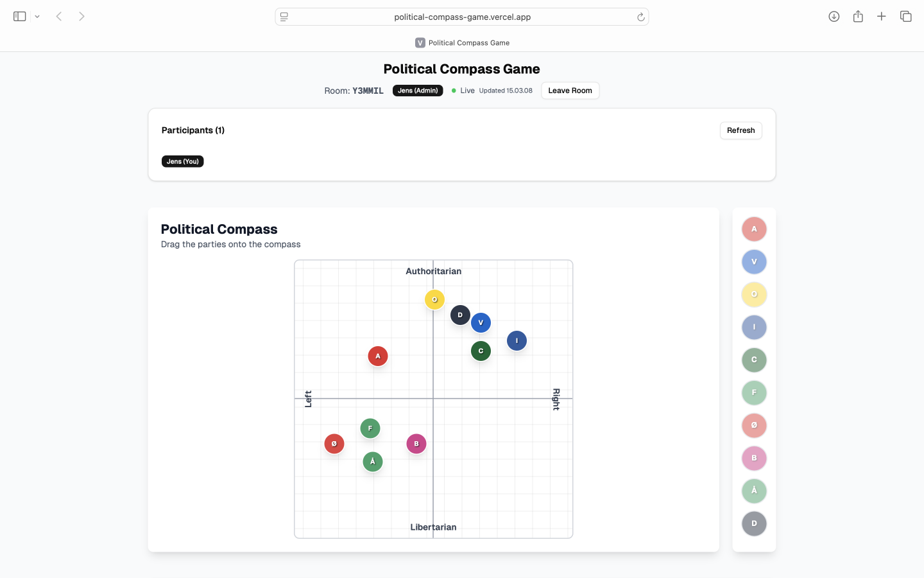Click the address bar URL field
Image resolution: width=924 pixels, height=578 pixels.
462,17
